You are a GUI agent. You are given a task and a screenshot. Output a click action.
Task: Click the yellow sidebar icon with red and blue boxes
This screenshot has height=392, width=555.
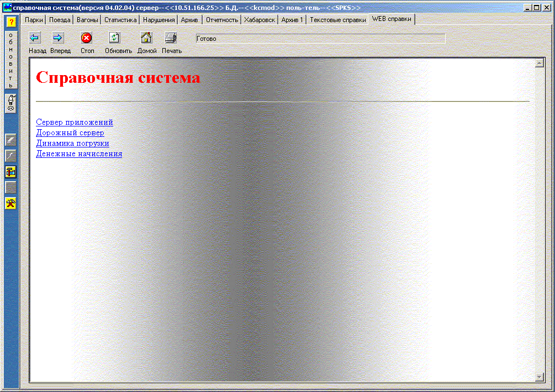(x=11, y=172)
